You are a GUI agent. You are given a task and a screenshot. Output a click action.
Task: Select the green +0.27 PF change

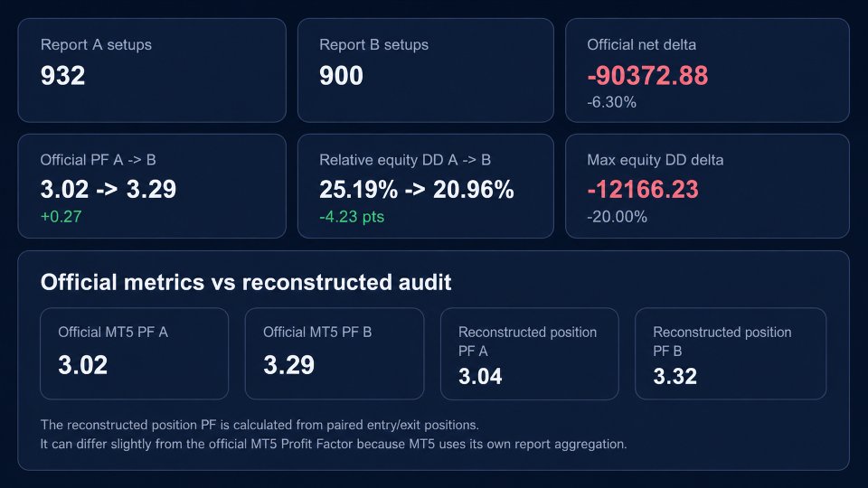(61, 216)
